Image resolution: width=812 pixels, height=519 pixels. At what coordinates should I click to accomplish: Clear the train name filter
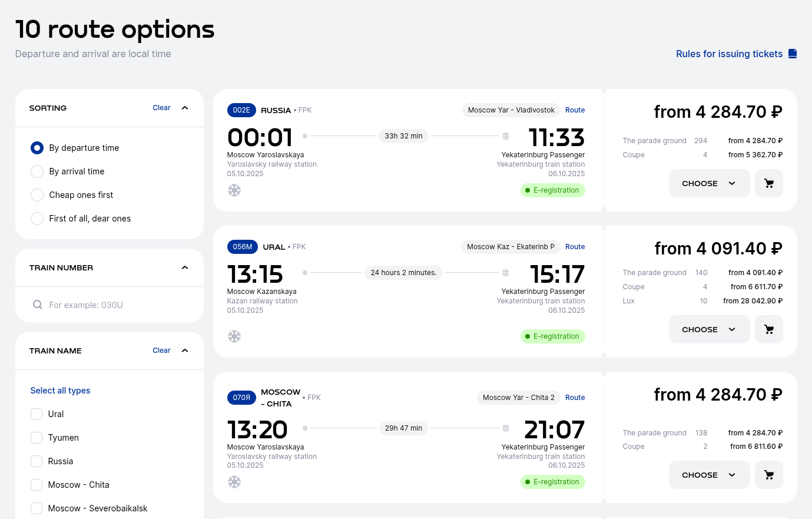click(x=161, y=351)
